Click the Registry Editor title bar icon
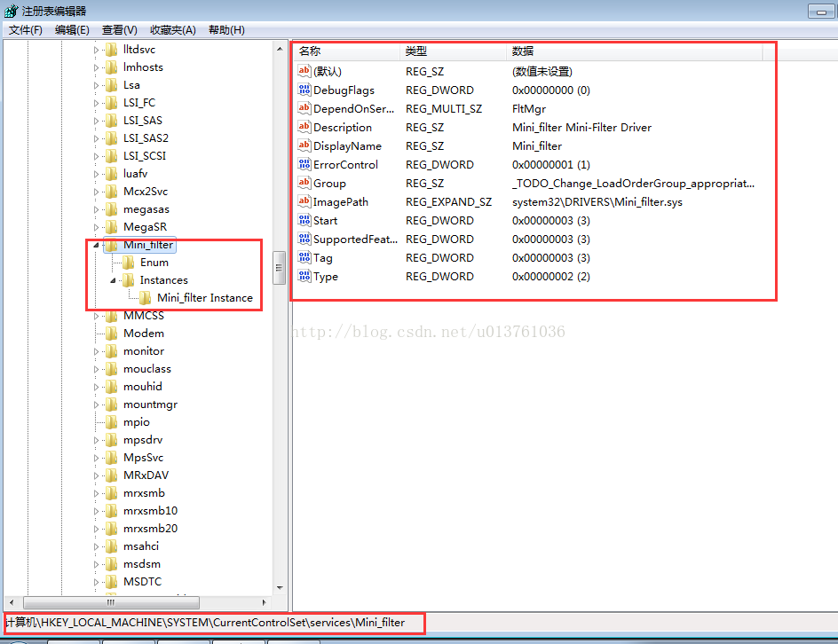Viewport: 838px width, 644px height. pos(12,11)
